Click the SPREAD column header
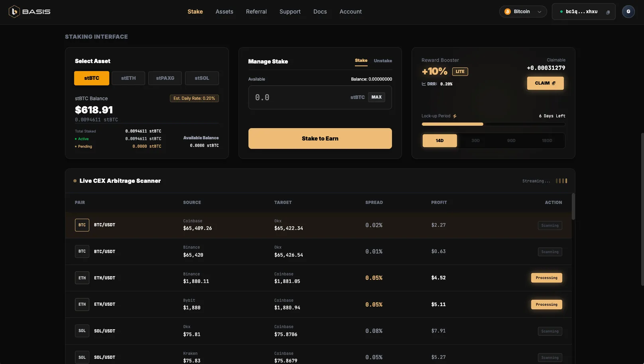 [374, 202]
